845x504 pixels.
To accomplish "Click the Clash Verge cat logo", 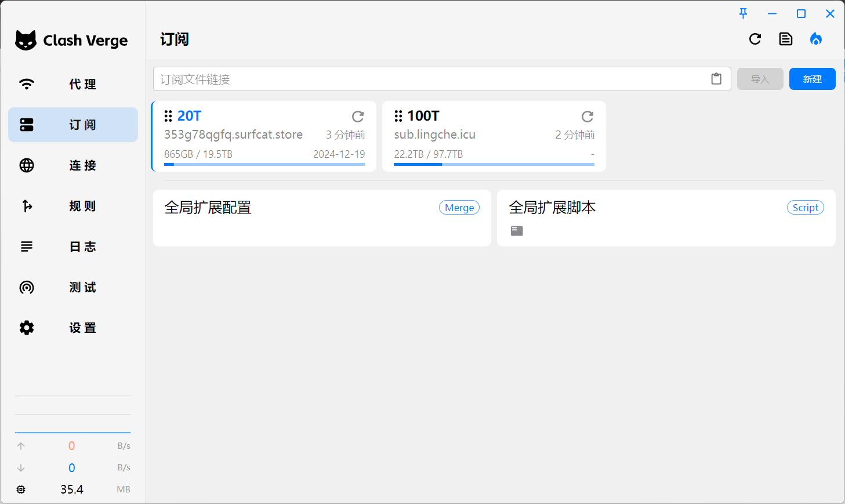I will click(26, 40).
